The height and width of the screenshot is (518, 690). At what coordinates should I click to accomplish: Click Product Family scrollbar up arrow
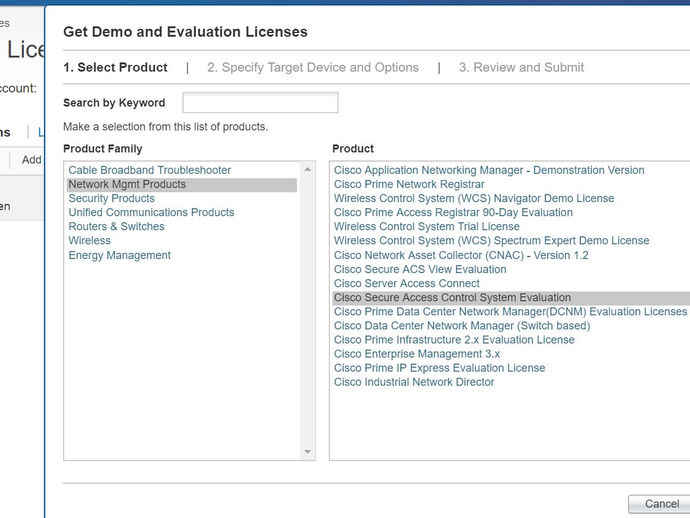[x=308, y=169]
